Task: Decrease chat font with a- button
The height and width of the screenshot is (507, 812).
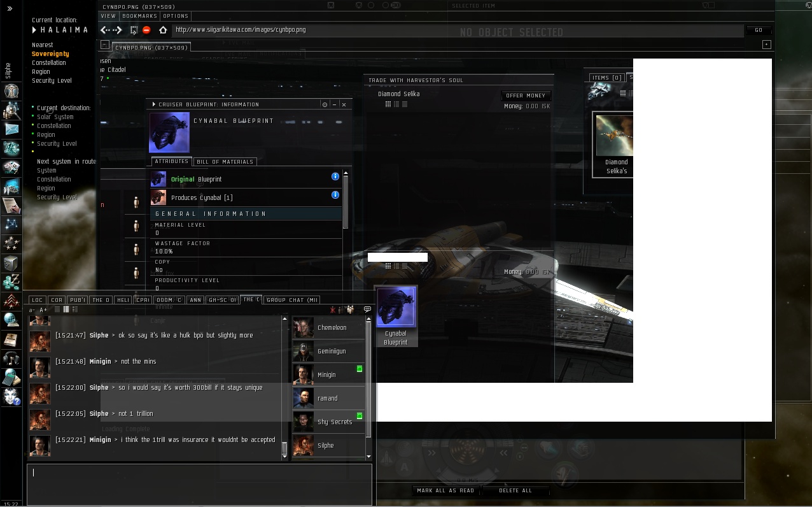Action: pyautogui.click(x=32, y=310)
